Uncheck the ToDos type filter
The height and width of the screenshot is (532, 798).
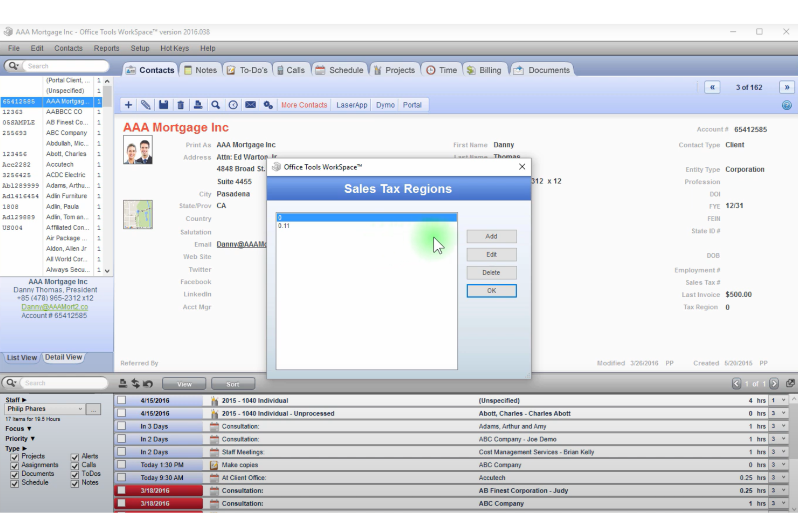[75, 475]
